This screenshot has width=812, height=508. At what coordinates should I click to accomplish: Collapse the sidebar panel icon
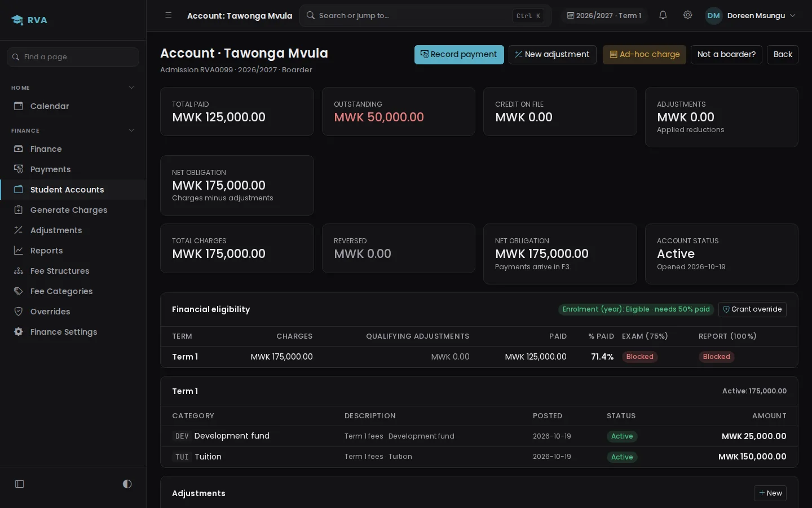(20, 484)
